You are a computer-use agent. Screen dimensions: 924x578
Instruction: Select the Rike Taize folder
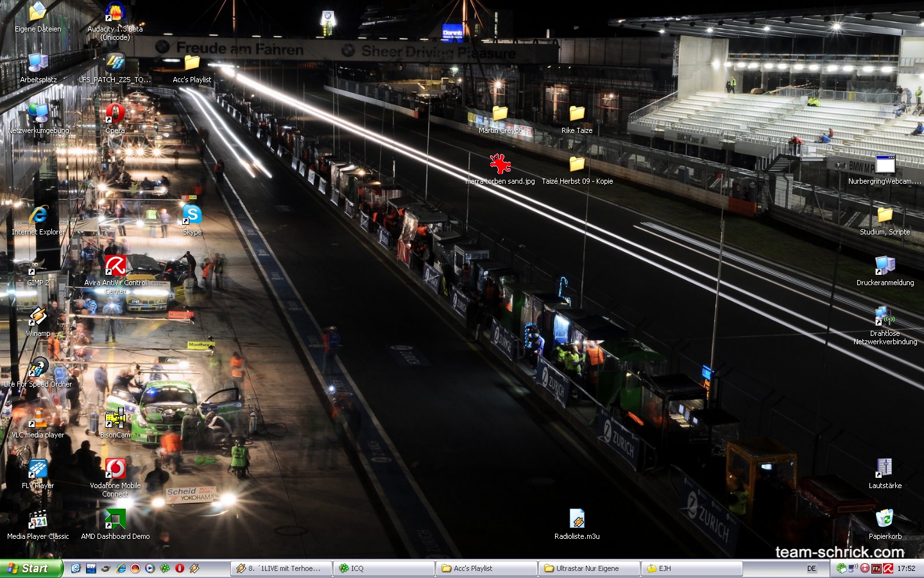coord(577,119)
